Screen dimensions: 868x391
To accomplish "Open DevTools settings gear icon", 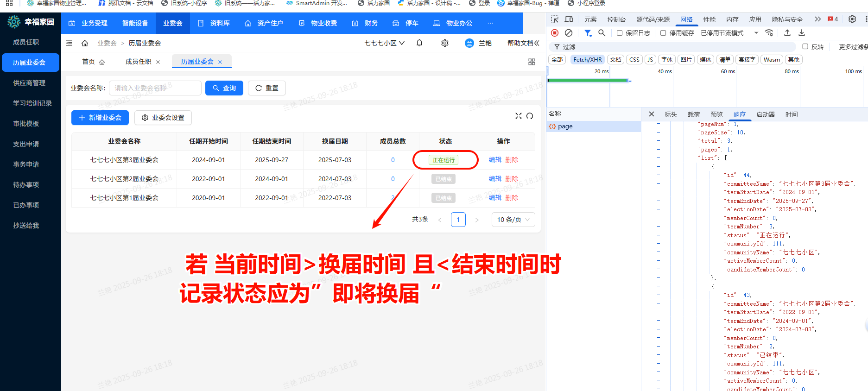I will (852, 19).
